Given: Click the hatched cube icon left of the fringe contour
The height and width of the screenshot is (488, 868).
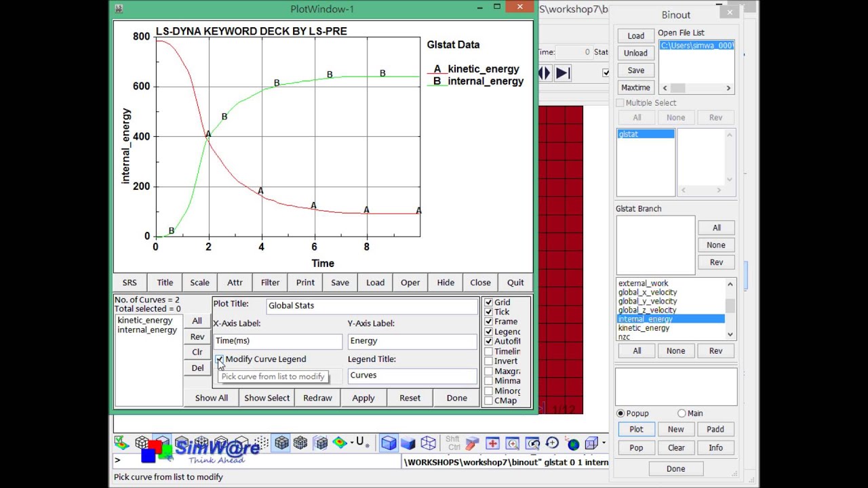Looking at the screenshot, I should pos(321,443).
